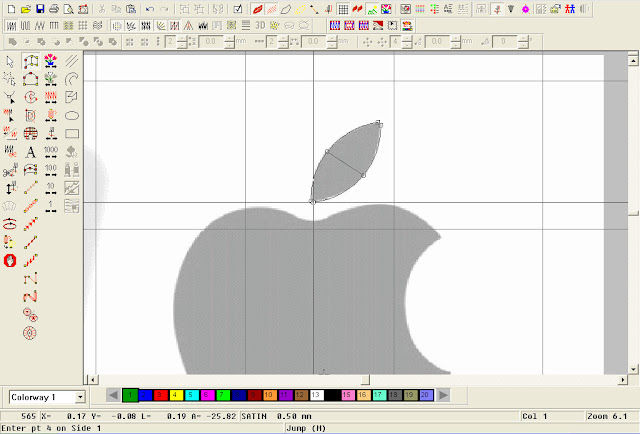640x434 pixels.
Task: Select the rectangle shape tool
Action: click(x=72, y=134)
